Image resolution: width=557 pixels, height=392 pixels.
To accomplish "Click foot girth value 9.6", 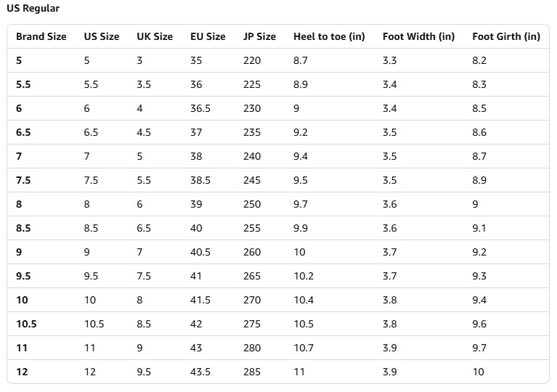I will pos(479,324).
